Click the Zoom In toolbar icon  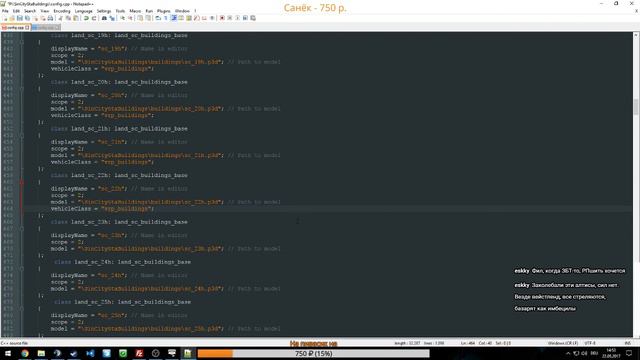(x=122, y=18)
